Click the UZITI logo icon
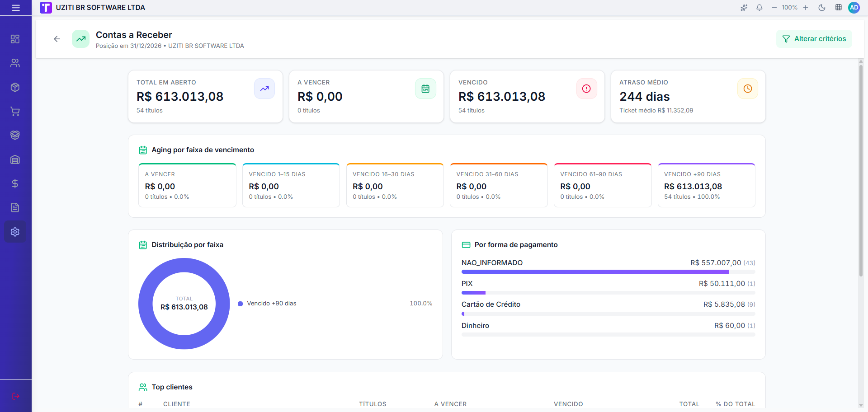The width and height of the screenshot is (868, 412). (x=46, y=8)
